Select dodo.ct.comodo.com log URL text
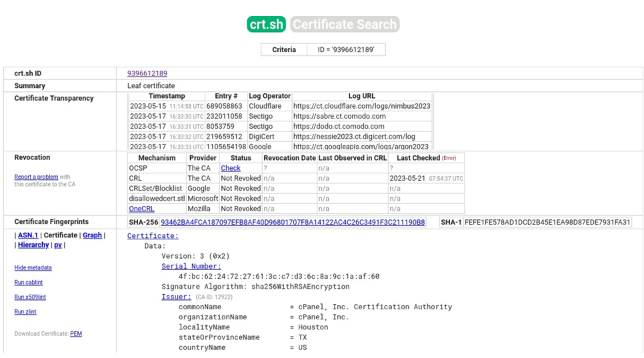The height and width of the screenshot is (358, 644). point(339,127)
